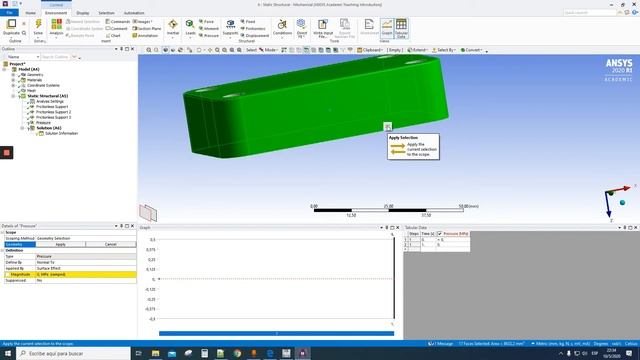Image resolution: width=640 pixels, height=360 pixels.
Task: Insert a Pressure load from the ribbon
Action: click(209, 36)
